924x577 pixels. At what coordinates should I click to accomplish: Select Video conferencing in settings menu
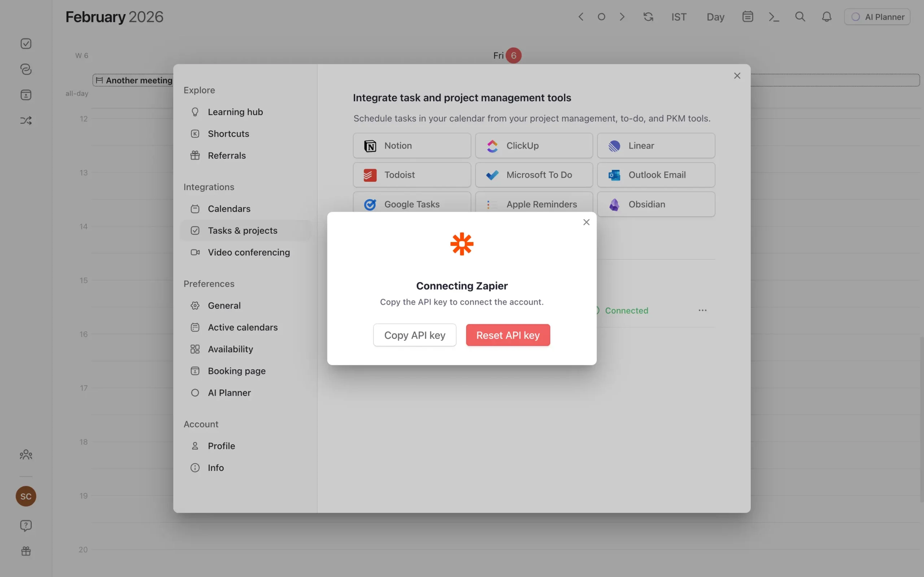[x=249, y=252]
